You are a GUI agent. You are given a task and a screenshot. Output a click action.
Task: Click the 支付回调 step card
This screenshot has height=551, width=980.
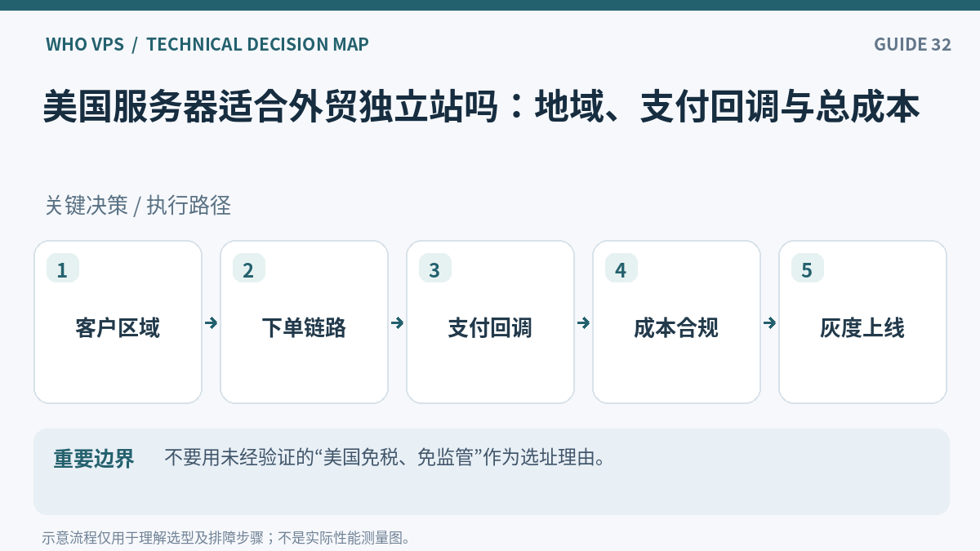coord(490,322)
